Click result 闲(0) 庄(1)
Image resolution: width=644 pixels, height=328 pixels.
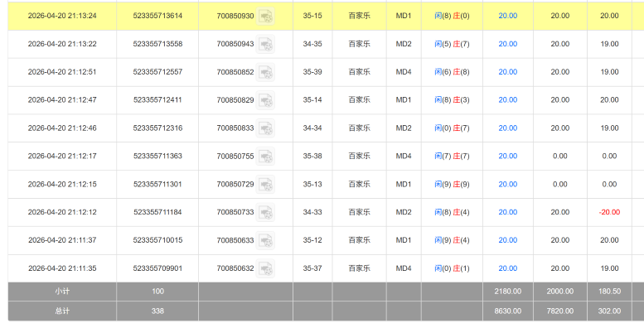[x=452, y=268]
